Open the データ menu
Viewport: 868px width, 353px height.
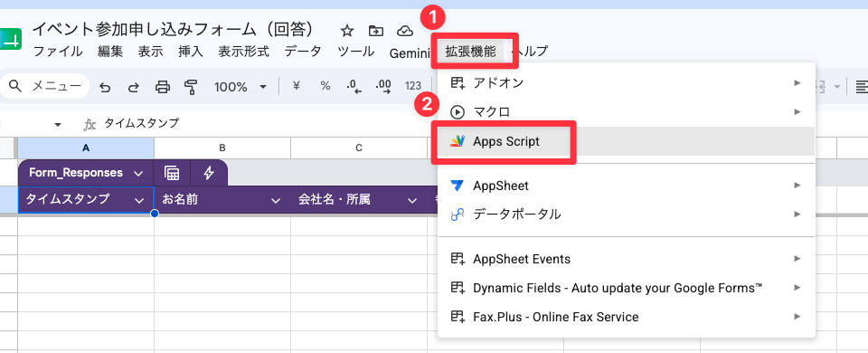pyautogui.click(x=303, y=52)
